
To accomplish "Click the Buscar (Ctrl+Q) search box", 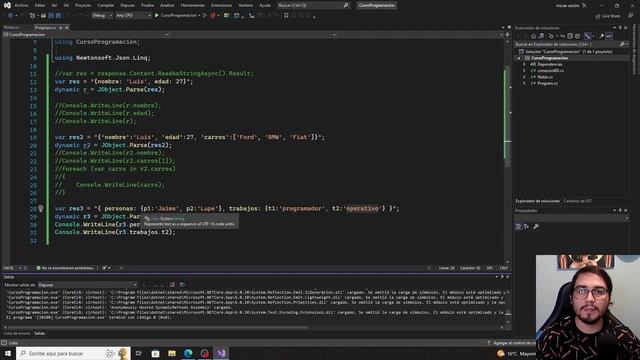I will (x=313, y=5).
